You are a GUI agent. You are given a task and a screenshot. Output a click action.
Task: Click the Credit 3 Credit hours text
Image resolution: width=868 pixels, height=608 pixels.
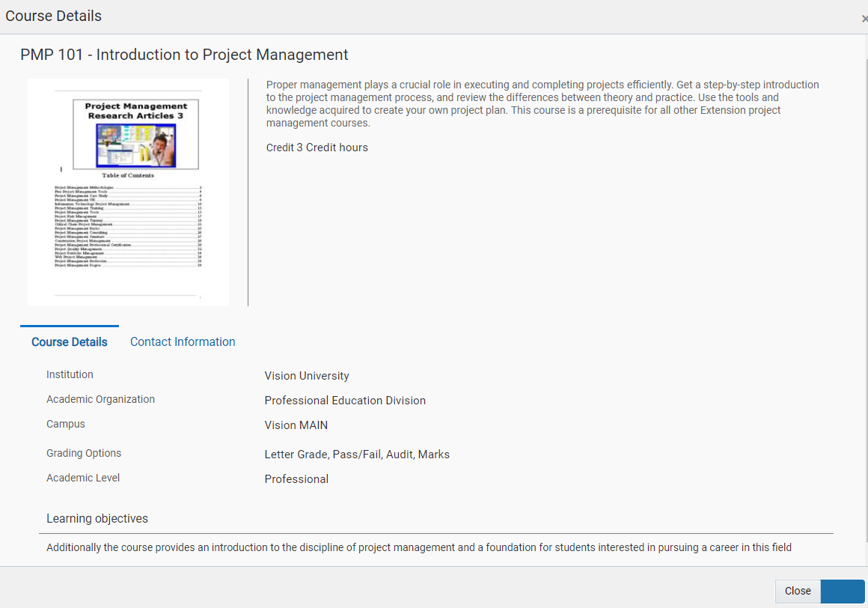pyautogui.click(x=317, y=148)
